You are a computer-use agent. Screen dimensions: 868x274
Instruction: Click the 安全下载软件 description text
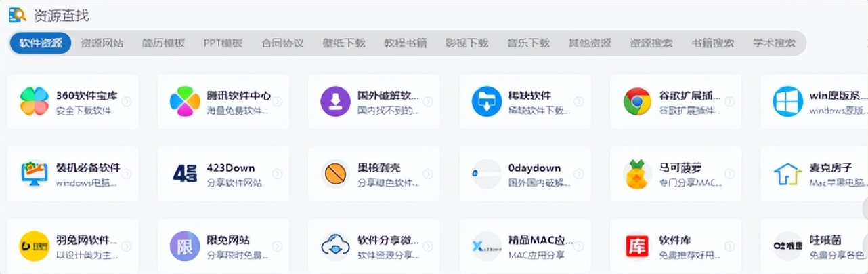coord(83,110)
